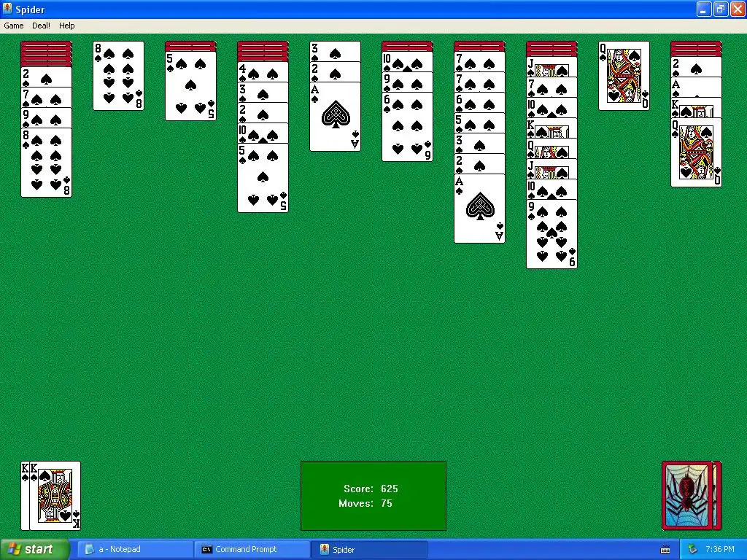Click the 7 of spades in first column

(x=46, y=97)
